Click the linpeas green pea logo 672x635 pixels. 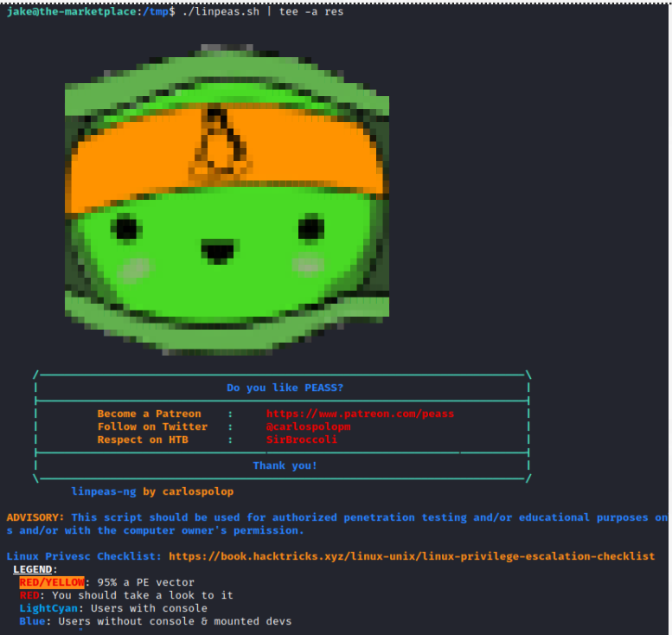pyautogui.click(x=227, y=200)
